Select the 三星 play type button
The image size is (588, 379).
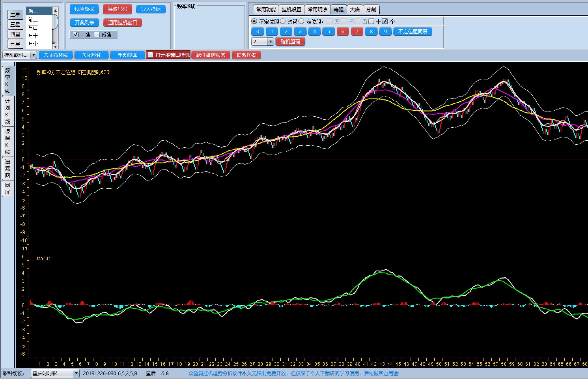(x=15, y=24)
